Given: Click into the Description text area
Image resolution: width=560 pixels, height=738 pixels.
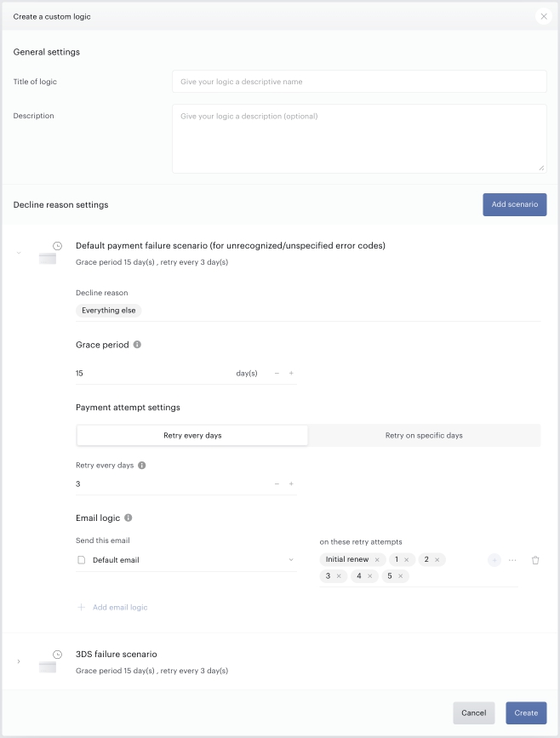Looking at the screenshot, I should click(x=359, y=139).
